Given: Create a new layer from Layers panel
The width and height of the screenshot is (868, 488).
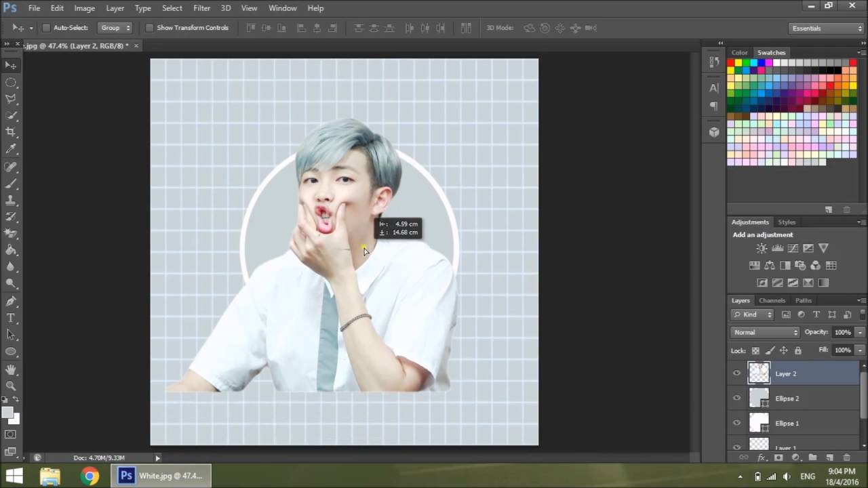Looking at the screenshot, I should [829, 458].
